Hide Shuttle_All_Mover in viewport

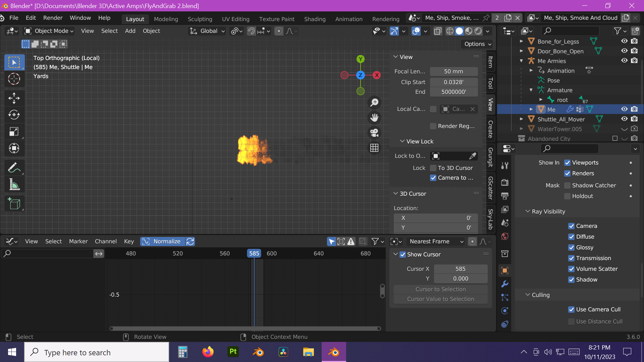624,119
